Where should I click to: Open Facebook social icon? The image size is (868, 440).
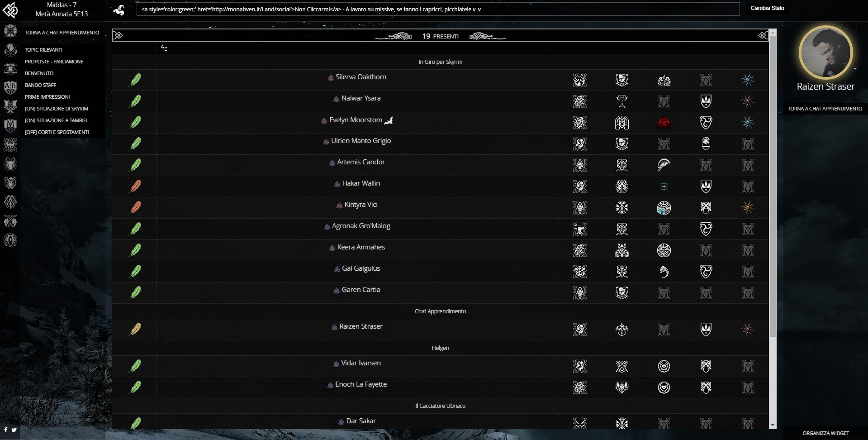point(6,430)
